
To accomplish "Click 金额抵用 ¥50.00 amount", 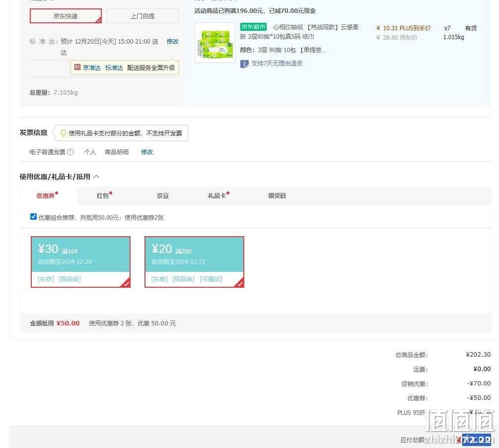I will coord(68,323).
